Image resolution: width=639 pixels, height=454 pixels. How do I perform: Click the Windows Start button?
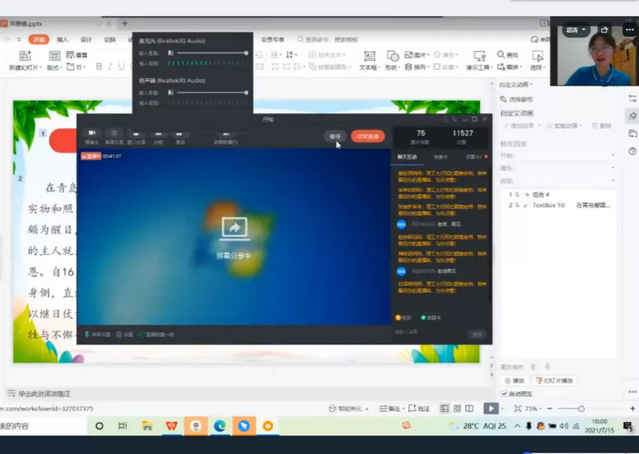[100, 426]
